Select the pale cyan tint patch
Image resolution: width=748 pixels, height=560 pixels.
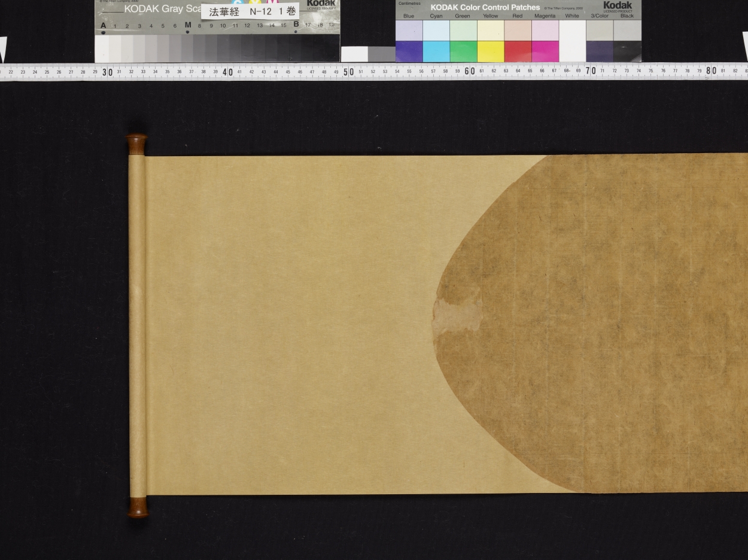(436, 31)
